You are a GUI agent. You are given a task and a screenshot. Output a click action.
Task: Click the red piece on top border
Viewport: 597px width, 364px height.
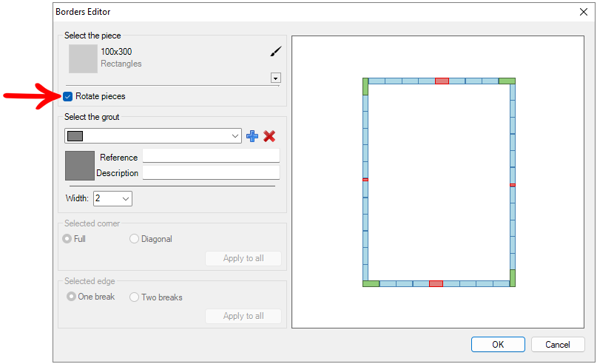click(x=442, y=81)
